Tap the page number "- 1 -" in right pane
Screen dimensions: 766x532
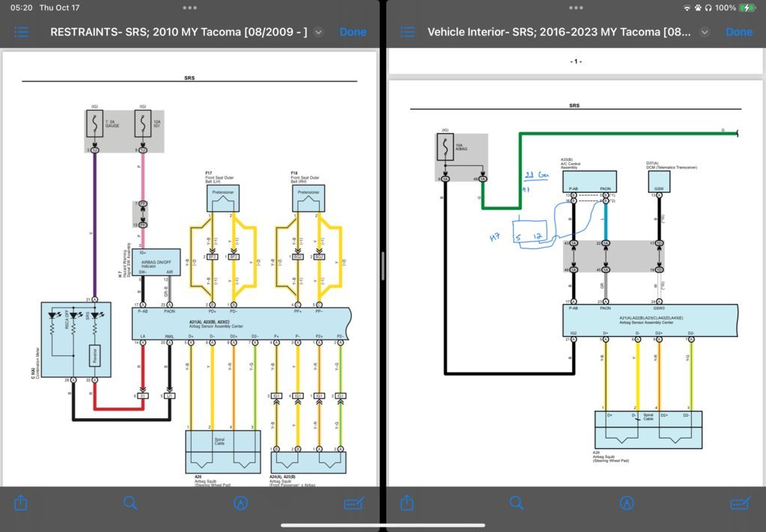pyautogui.click(x=576, y=61)
